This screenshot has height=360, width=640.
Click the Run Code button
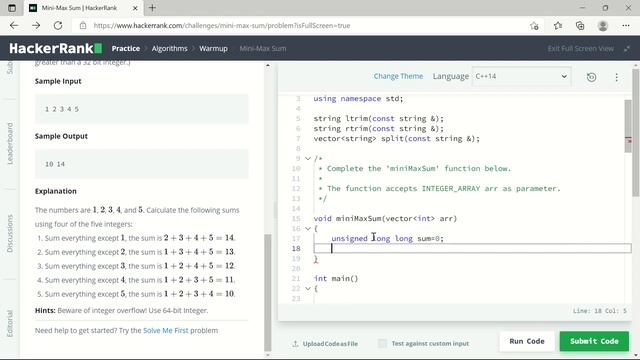click(527, 341)
